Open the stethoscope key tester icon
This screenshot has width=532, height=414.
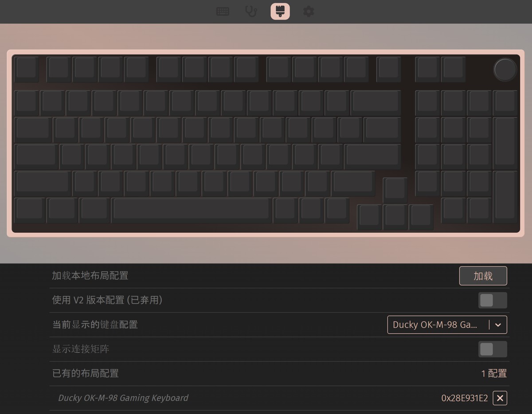pos(251,12)
